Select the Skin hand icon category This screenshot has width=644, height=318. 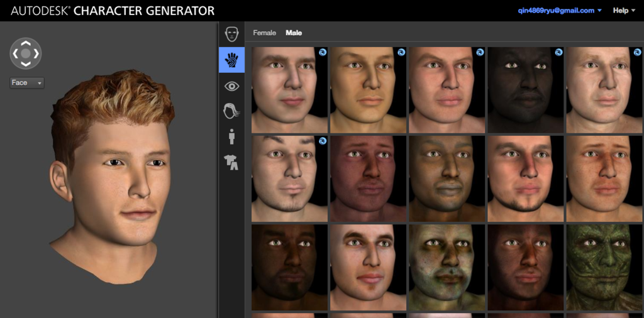click(x=231, y=60)
